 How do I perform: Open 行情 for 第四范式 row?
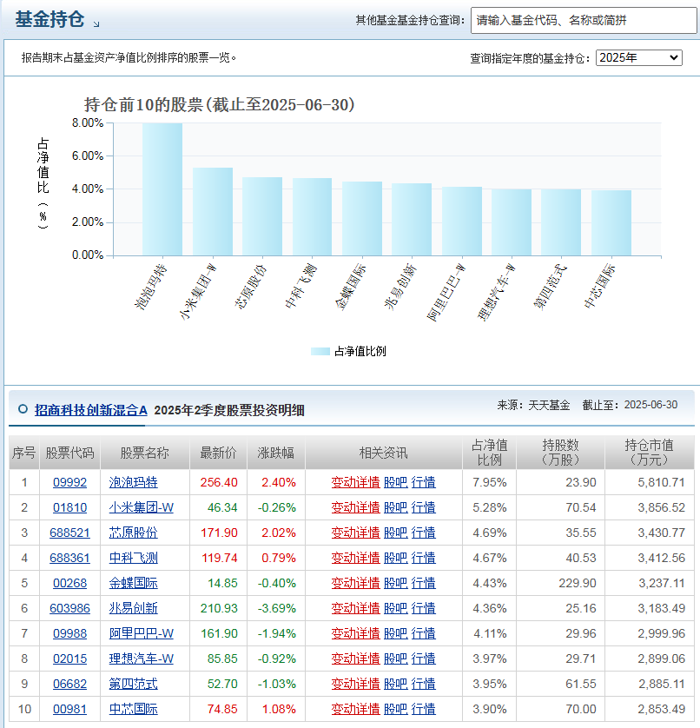tap(423, 684)
